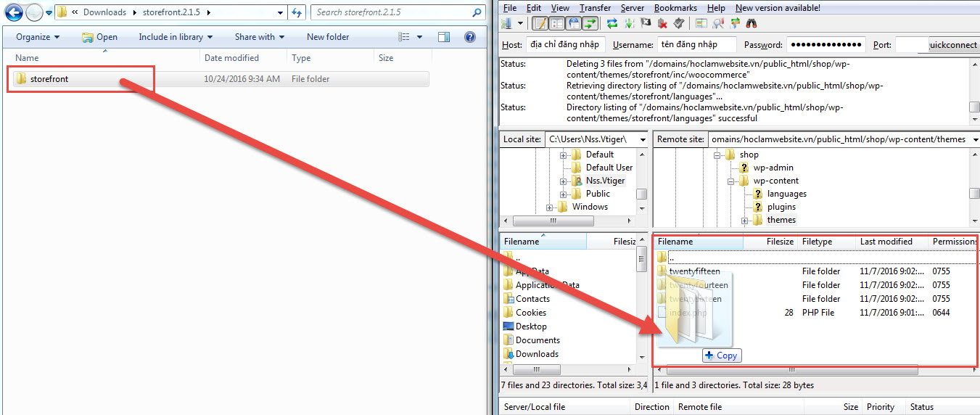Expand the Nss.Vtiger folder in local tree
The height and width of the screenshot is (415, 980).
coord(564,181)
